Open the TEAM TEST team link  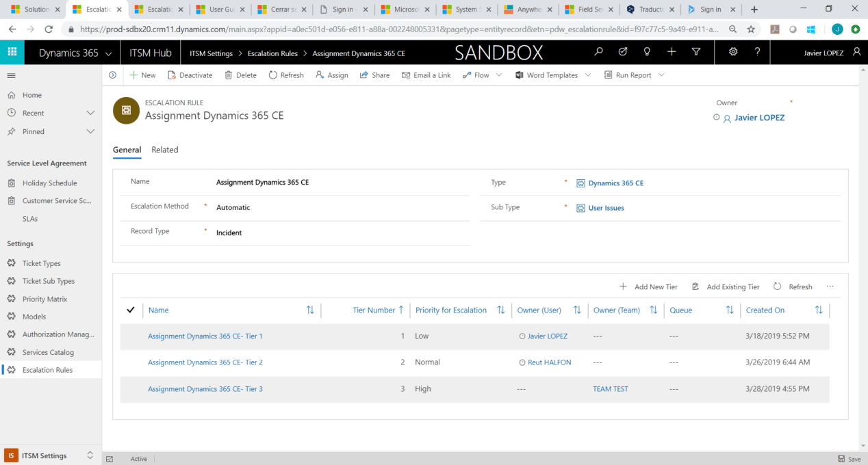pos(611,389)
